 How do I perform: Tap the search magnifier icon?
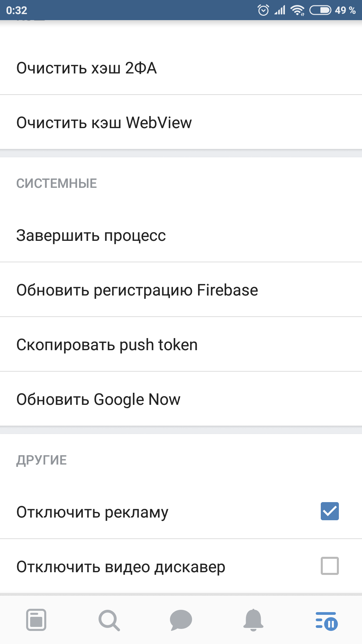pyautogui.click(x=109, y=620)
